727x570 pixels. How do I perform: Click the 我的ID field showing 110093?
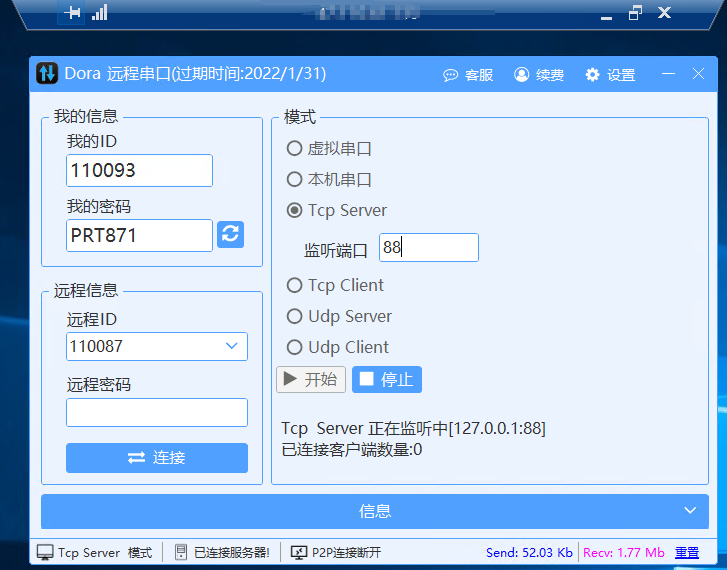[140, 171]
